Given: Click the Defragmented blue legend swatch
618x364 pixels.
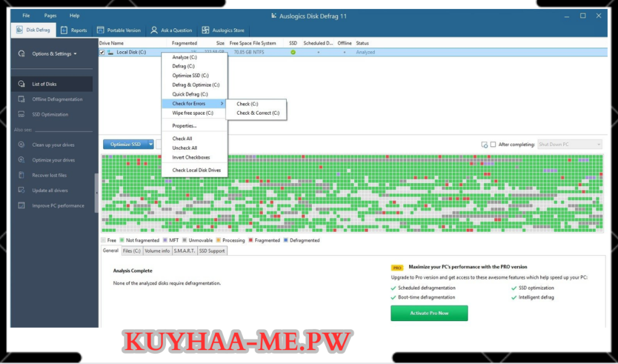Looking at the screenshot, I should coord(285,240).
